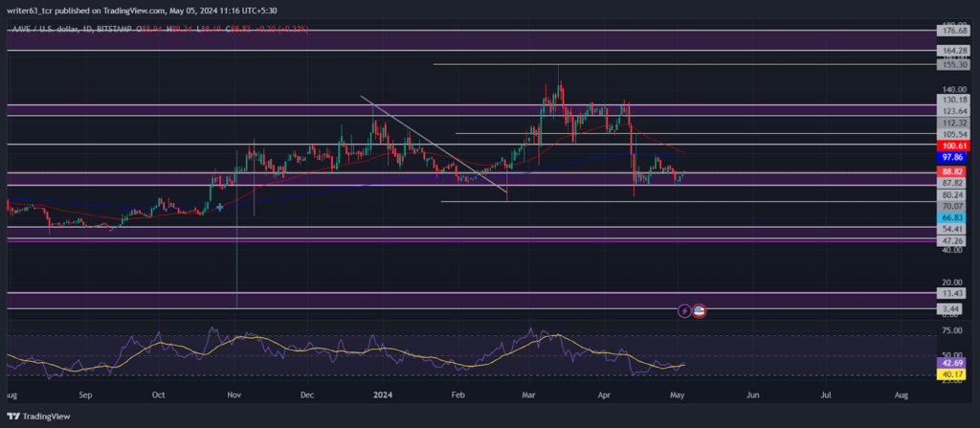This screenshot has height=428, width=980.
Task: Click the 130.18 price level label
Action: (955, 100)
